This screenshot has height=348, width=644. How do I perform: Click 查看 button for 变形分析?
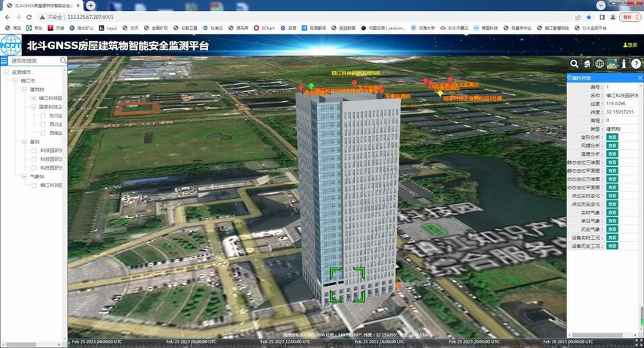[x=612, y=137]
